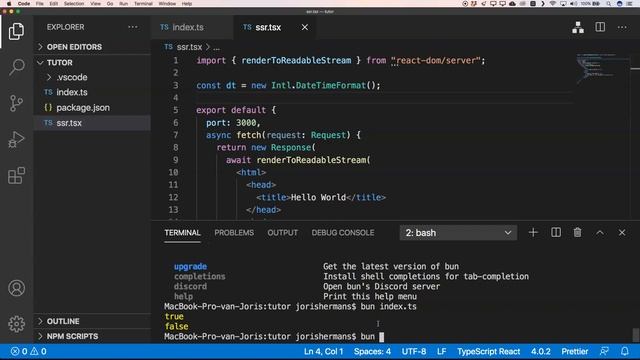The width and height of the screenshot is (640, 360).
Task: Open the Extensions view
Action: pyautogui.click(x=16, y=176)
